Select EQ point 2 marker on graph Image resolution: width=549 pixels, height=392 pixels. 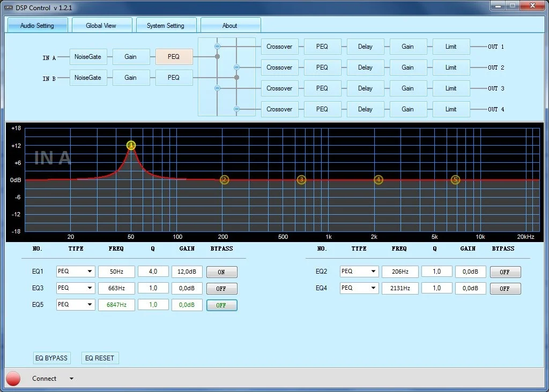(x=225, y=180)
